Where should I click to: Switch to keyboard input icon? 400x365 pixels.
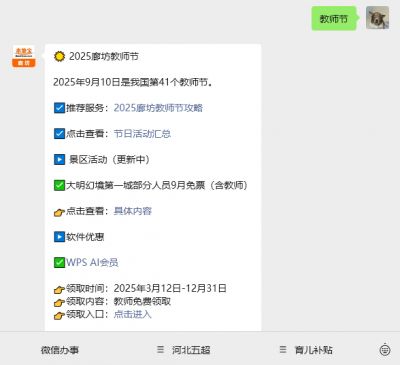coord(385,349)
